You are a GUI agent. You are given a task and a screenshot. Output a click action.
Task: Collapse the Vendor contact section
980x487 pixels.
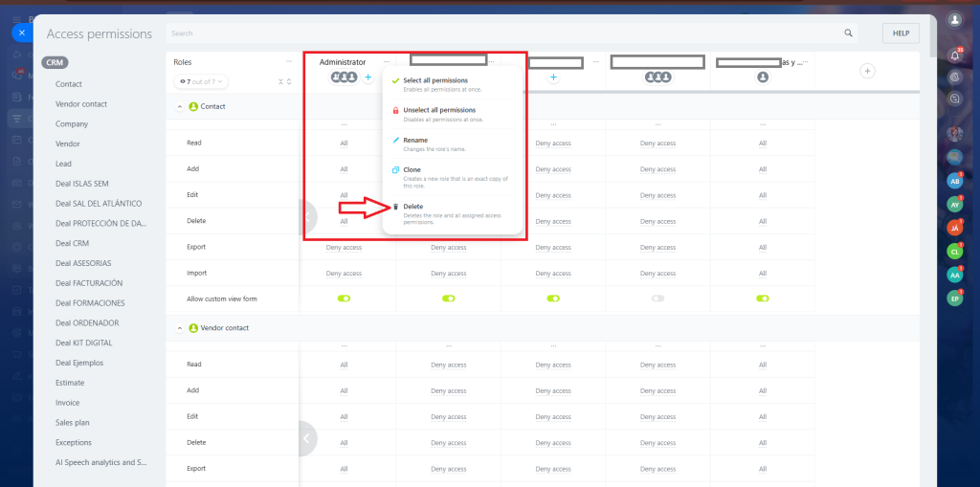(180, 328)
